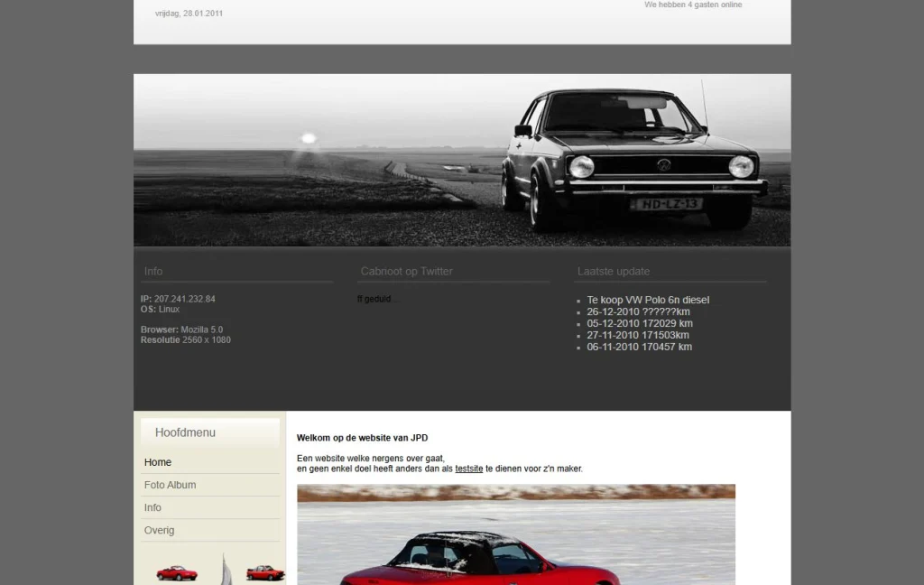Click the red convertible snow photo
924x585 pixels.
click(x=515, y=534)
